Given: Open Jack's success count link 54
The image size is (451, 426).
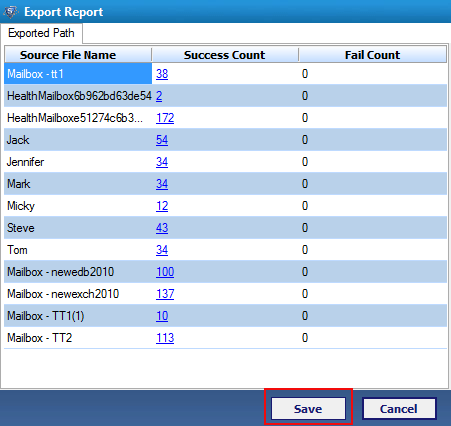Looking at the screenshot, I should point(162,140).
